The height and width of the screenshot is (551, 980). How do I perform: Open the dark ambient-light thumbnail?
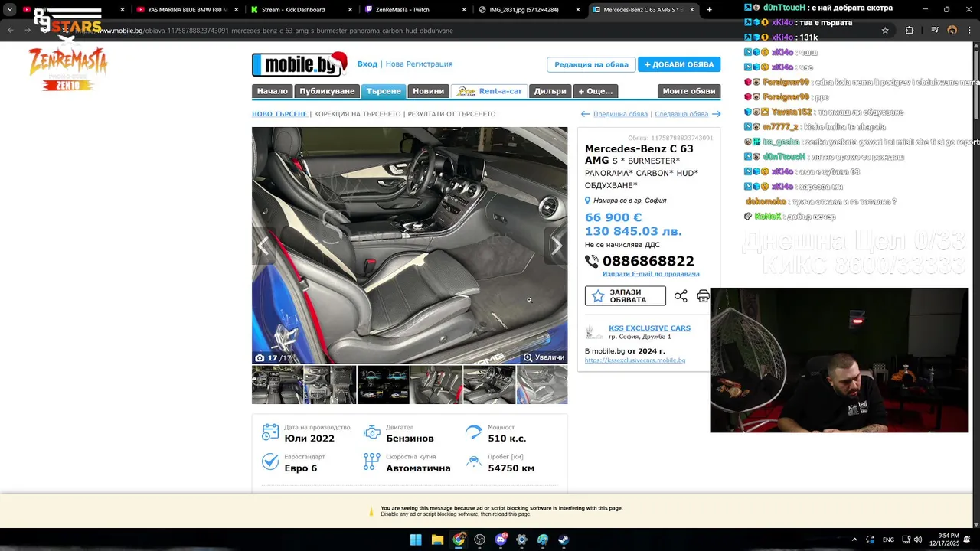point(383,385)
